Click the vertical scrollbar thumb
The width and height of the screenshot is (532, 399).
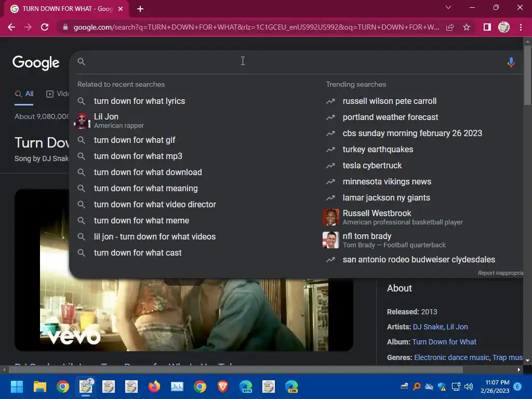coord(527,75)
